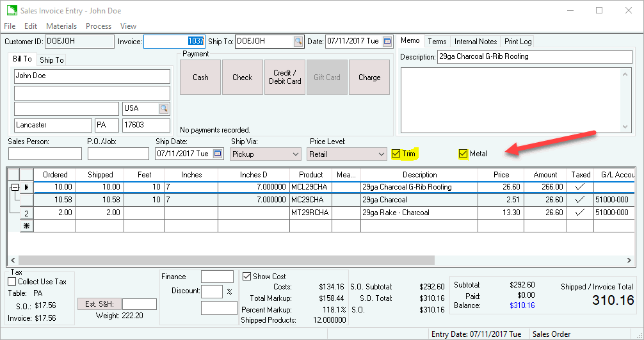Select the current row arrow indicator
The height and width of the screenshot is (340, 644).
27,187
